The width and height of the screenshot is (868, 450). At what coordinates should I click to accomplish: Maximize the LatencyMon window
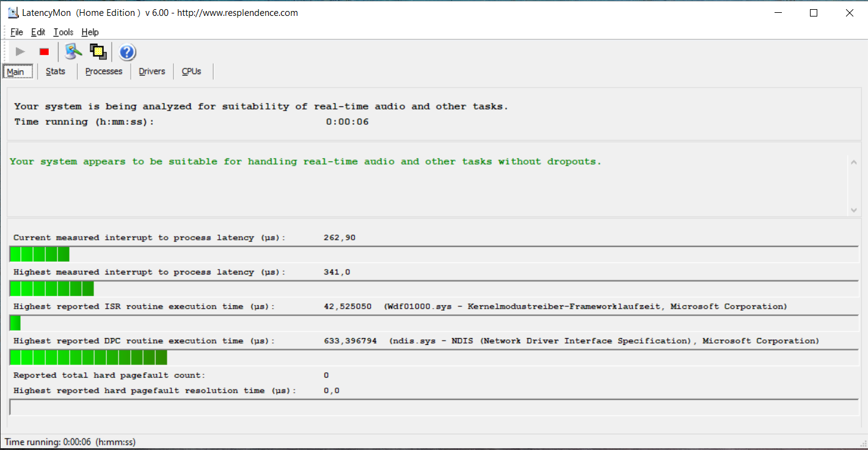click(x=813, y=13)
